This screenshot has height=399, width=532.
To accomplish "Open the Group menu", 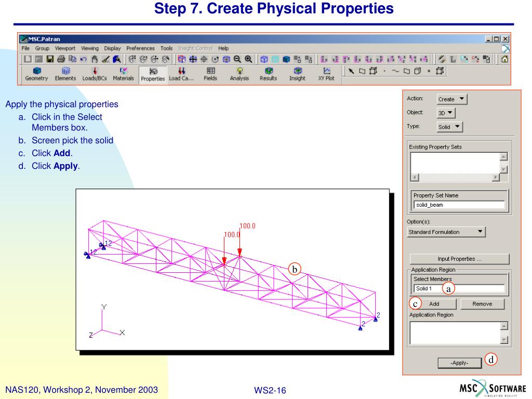I will [42, 48].
